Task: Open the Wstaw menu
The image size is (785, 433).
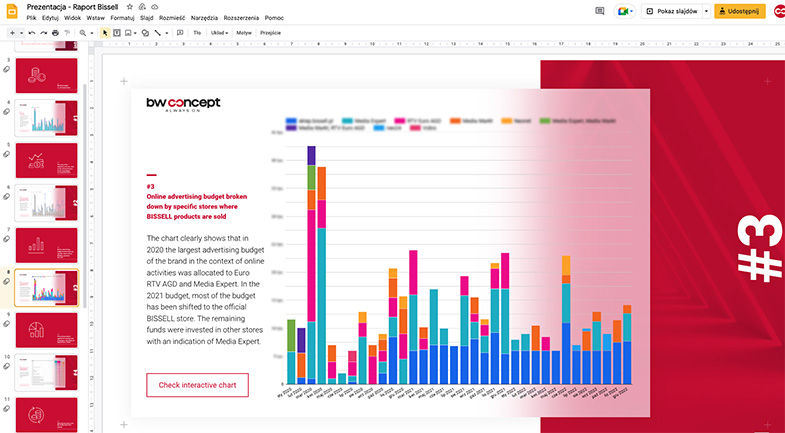Action: click(x=96, y=18)
